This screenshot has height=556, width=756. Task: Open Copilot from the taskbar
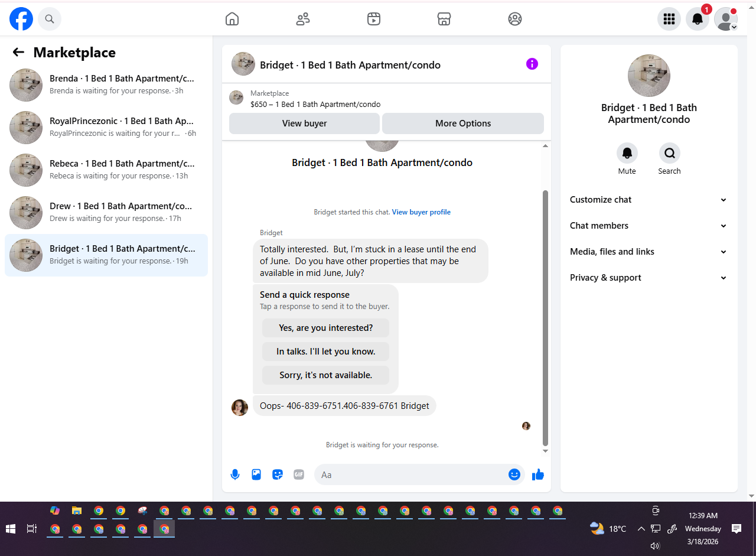pos(55,511)
